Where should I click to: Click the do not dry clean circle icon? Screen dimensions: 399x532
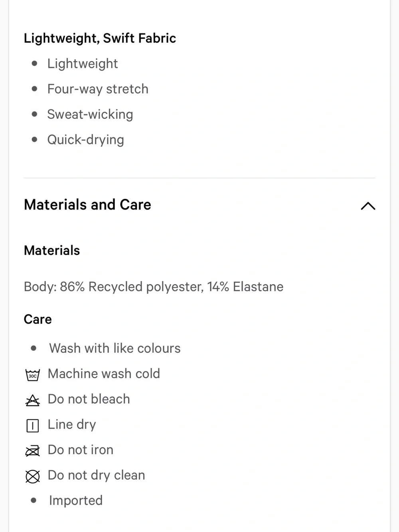coord(32,477)
